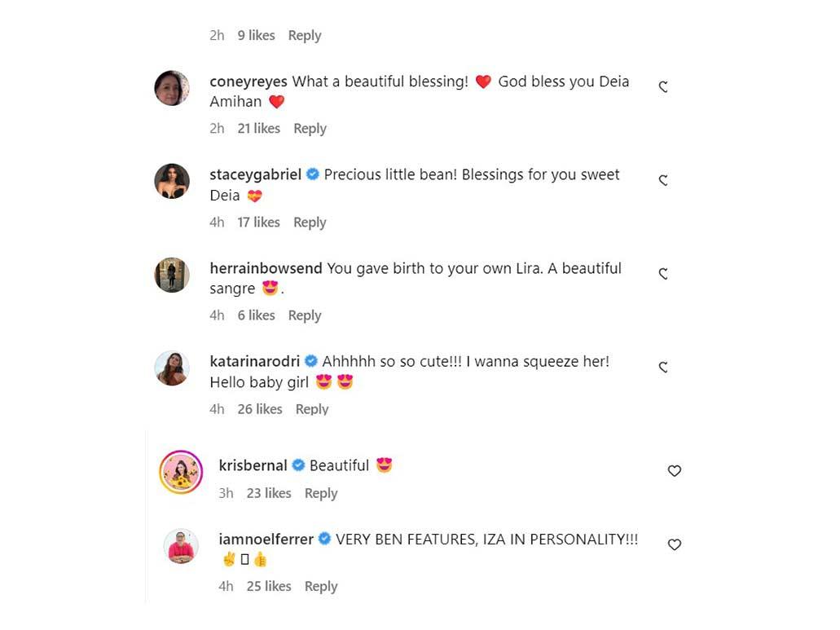Click the verified checkmark next to katarinarodri

click(x=312, y=361)
